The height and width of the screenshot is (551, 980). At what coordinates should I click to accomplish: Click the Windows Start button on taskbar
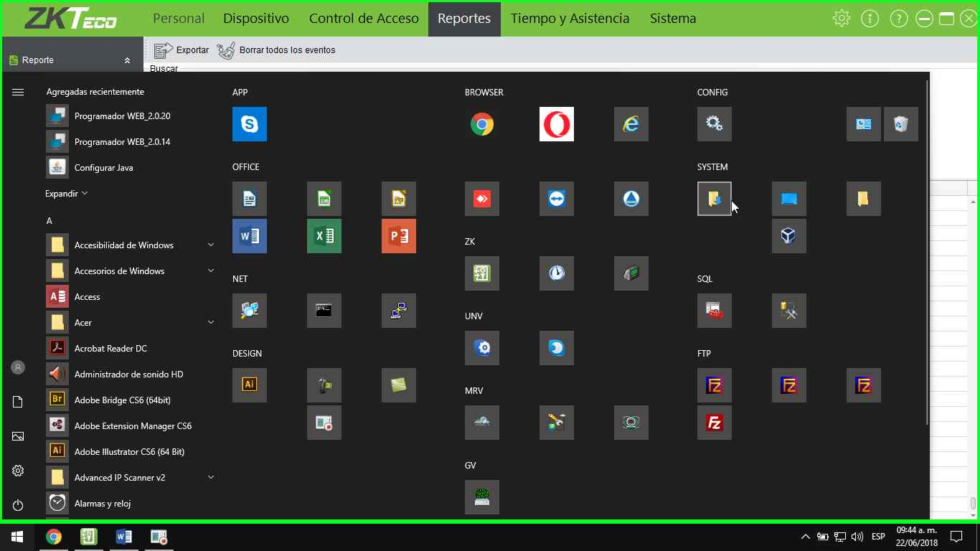(x=17, y=537)
